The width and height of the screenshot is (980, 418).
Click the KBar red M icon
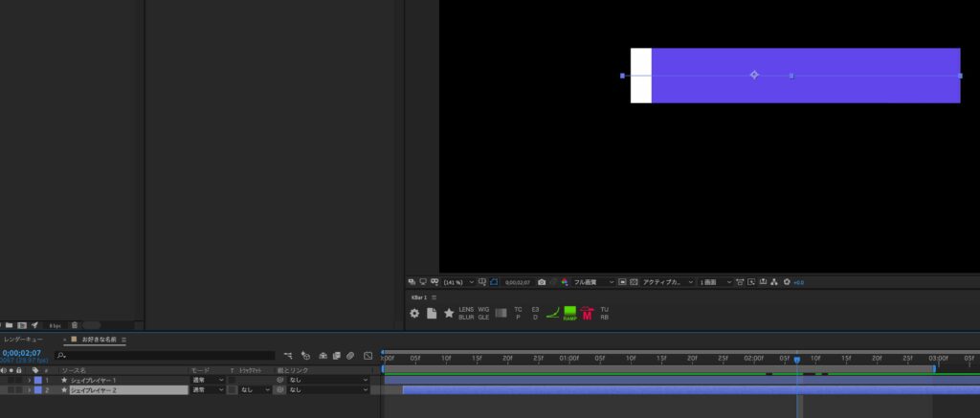click(x=587, y=313)
